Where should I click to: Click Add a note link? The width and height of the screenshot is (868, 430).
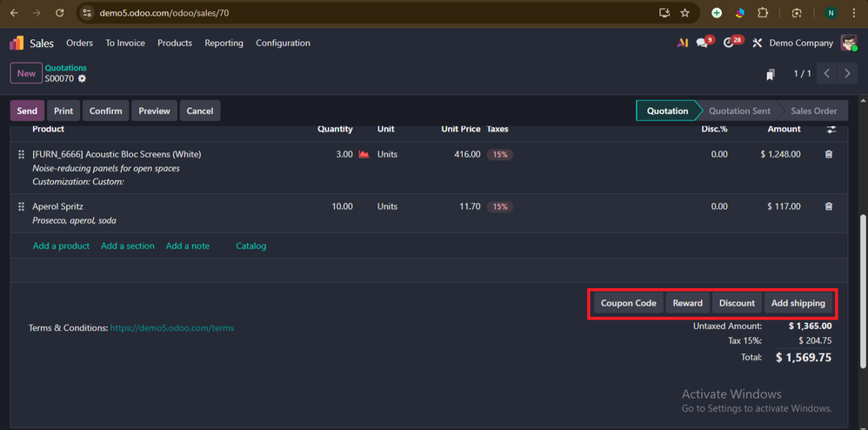[188, 246]
